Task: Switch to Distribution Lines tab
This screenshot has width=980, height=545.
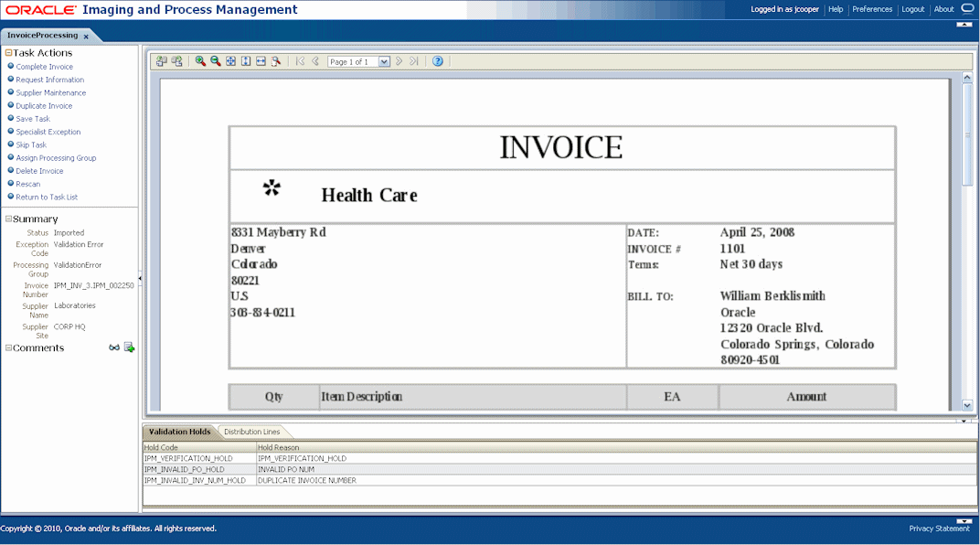Action: 252,432
